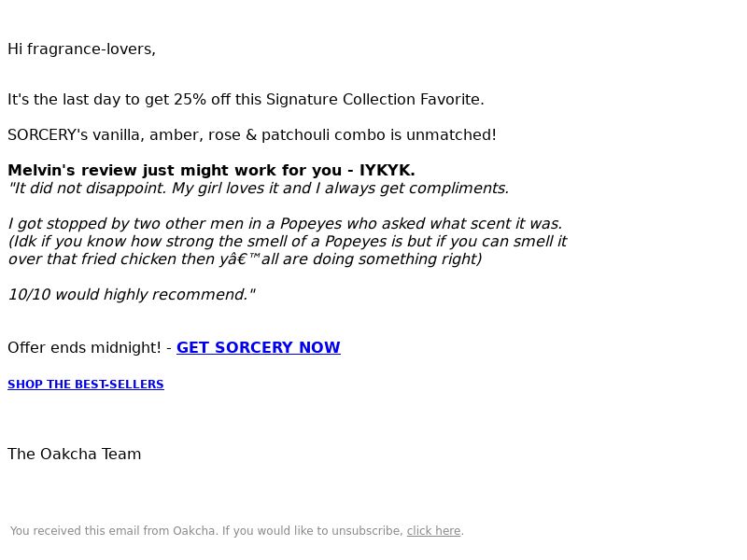The height and width of the screenshot is (560, 747).
Task: Click the "25%" discount figure
Action: [190, 99]
